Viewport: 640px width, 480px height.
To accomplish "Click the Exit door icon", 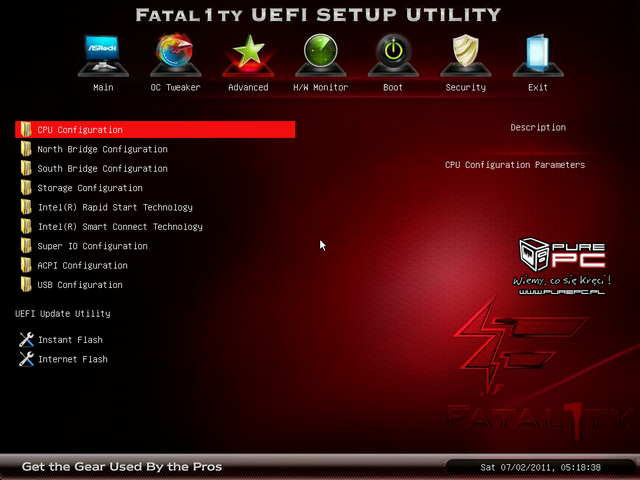I will [x=538, y=55].
